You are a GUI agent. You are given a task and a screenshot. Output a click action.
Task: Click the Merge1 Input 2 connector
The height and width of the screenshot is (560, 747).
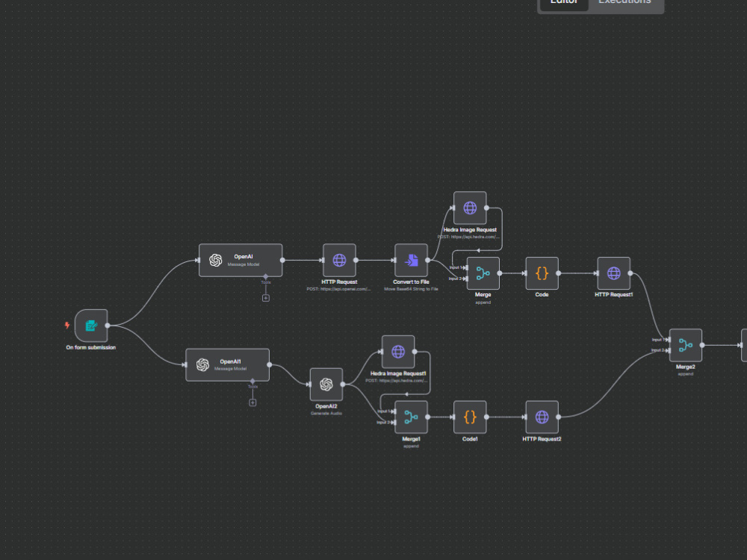[x=393, y=423]
